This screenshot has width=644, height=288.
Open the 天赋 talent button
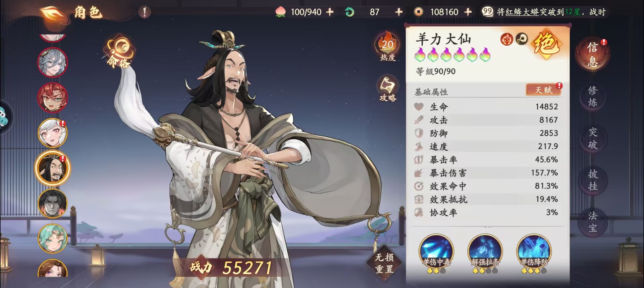(543, 90)
